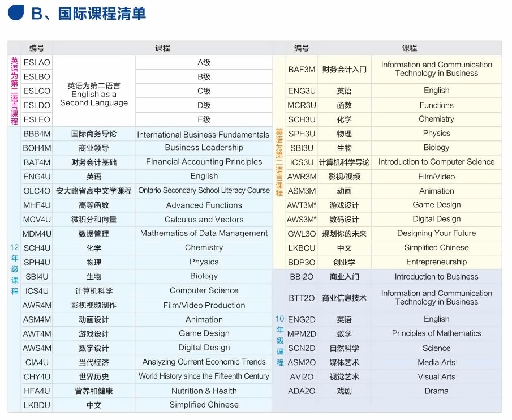This screenshot has height=420, width=512.
Task: Click "Introduction to Computer Science"
Action: [437, 162]
